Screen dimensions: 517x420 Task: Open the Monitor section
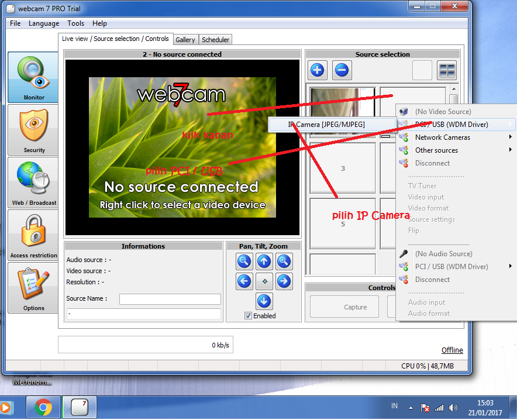click(33, 77)
